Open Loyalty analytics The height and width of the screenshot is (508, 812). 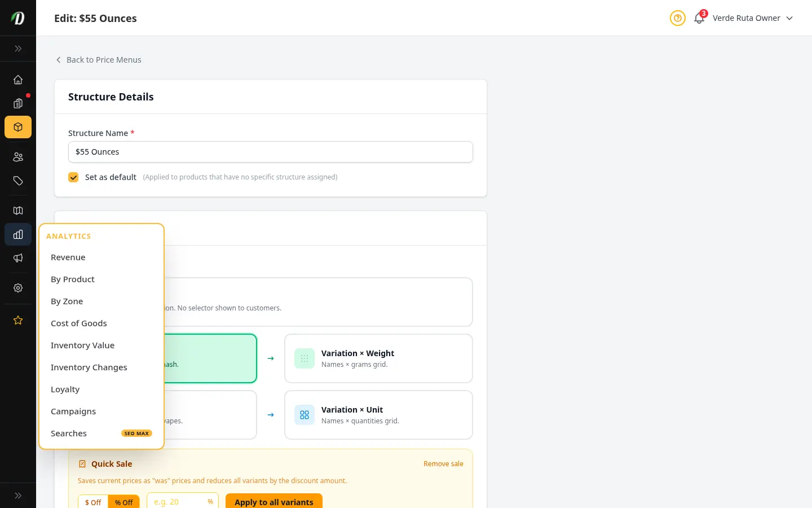pyautogui.click(x=101, y=389)
